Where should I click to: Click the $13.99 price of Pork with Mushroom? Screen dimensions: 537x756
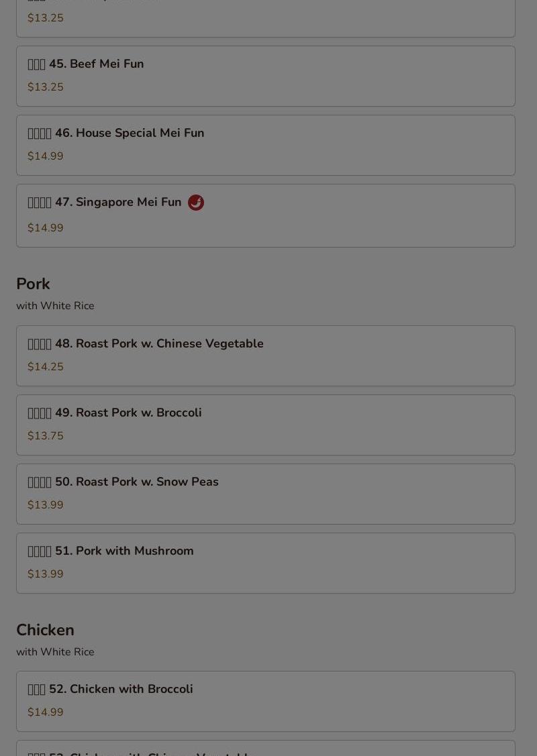click(x=46, y=574)
